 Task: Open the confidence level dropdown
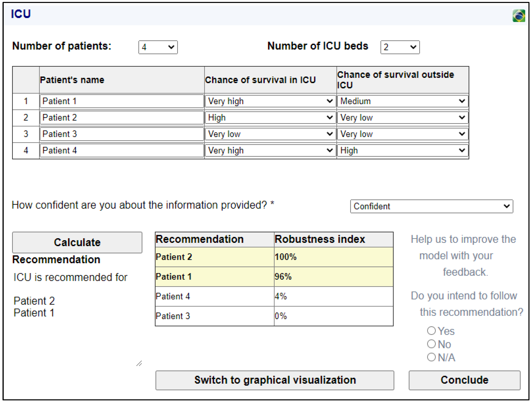tap(431, 206)
